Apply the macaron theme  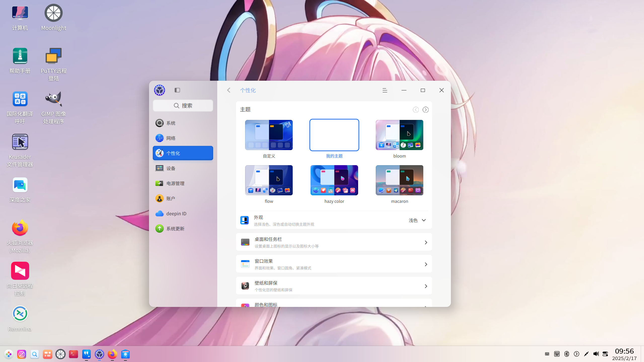399,180
